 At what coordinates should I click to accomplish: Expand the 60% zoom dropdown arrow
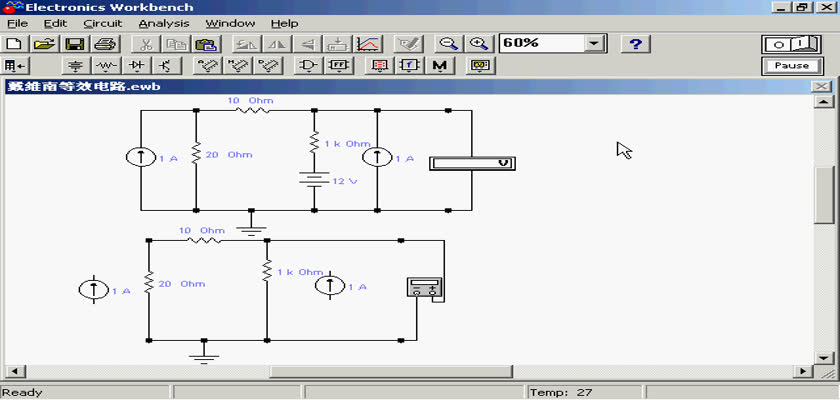[x=594, y=44]
